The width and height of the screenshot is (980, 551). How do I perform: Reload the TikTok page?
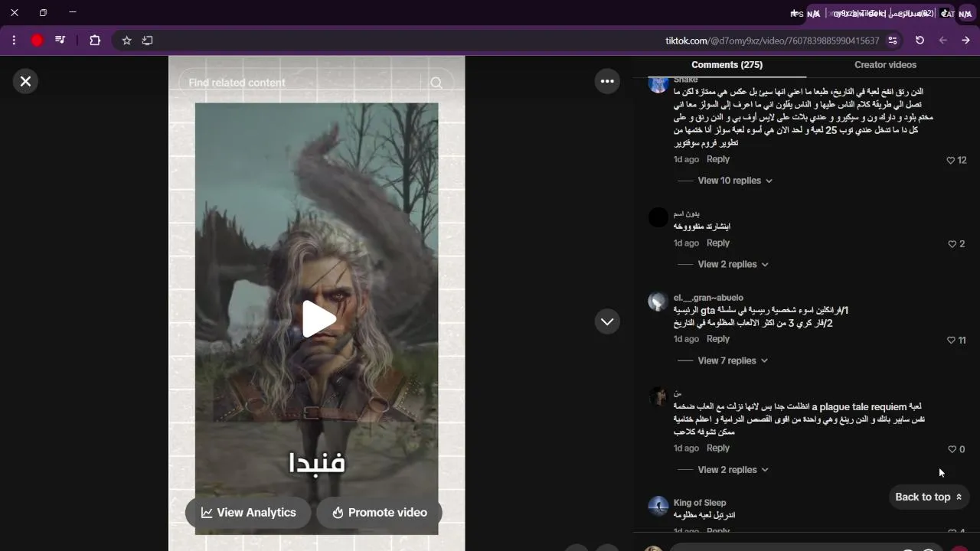point(920,41)
